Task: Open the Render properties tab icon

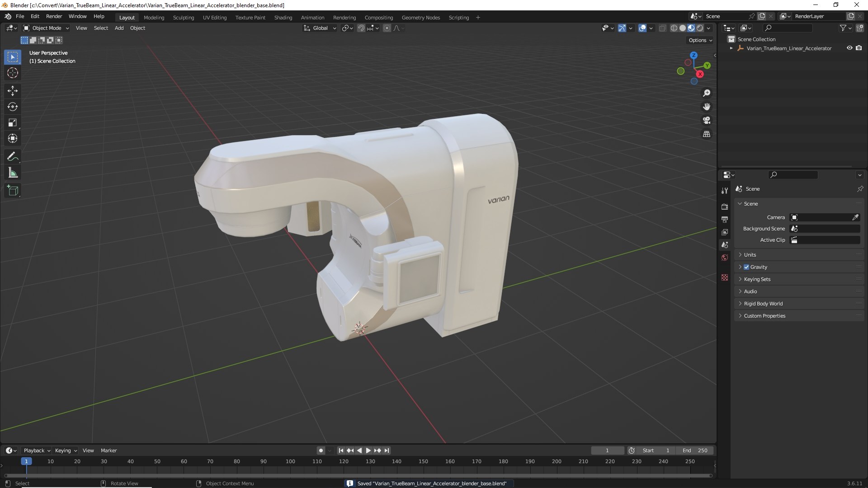Action: 725,206
